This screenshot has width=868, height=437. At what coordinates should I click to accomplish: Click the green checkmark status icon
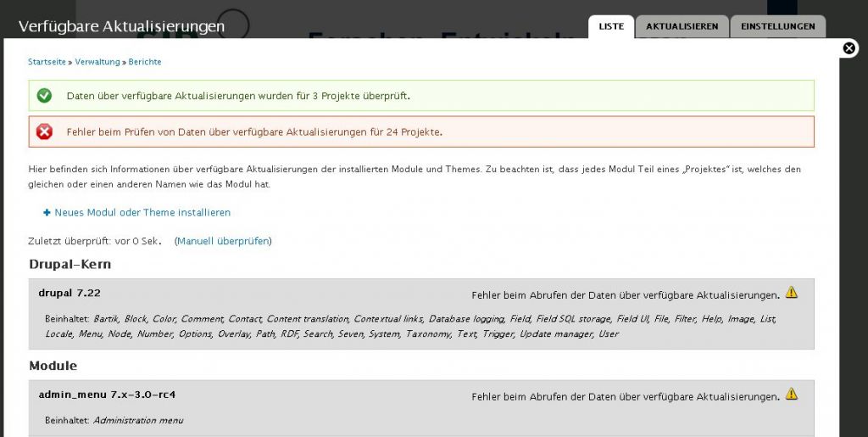pyautogui.click(x=45, y=95)
